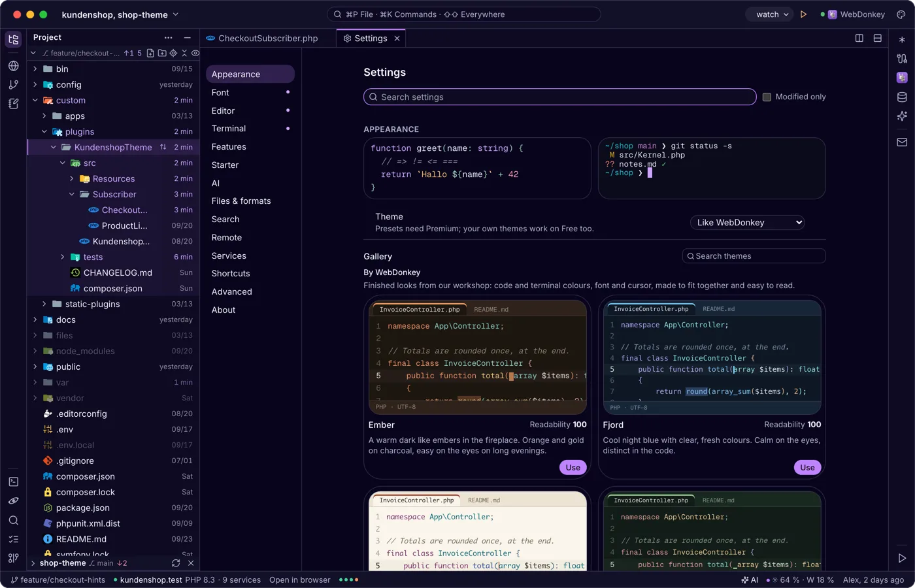Open the kundenshop, shop-theme project dropdown

click(x=120, y=14)
